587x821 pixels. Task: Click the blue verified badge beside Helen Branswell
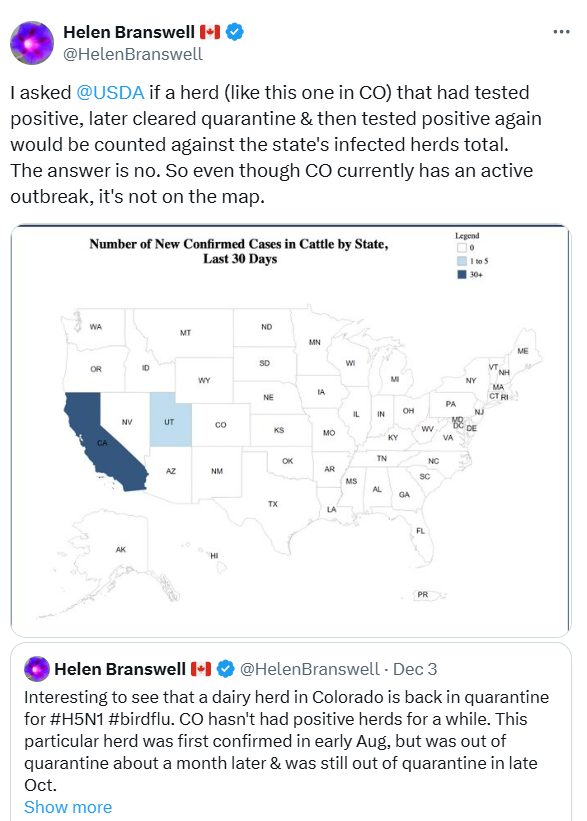coord(235,32)
